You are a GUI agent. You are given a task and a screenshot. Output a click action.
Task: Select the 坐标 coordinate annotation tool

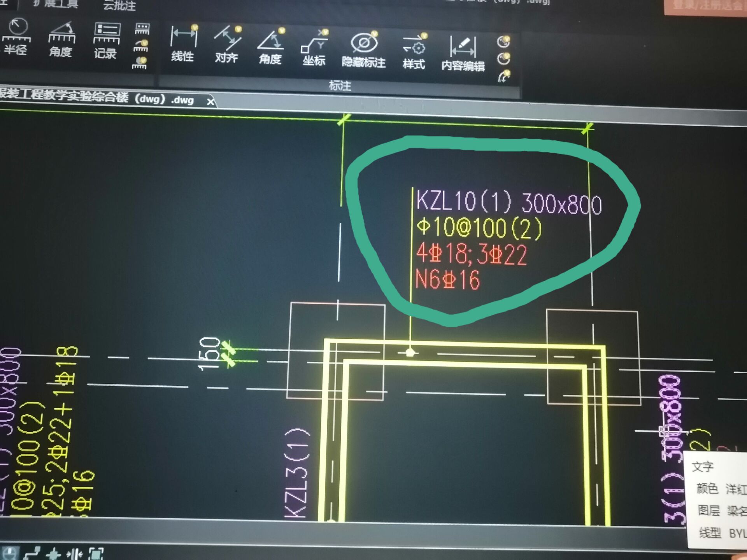point(314,48)
